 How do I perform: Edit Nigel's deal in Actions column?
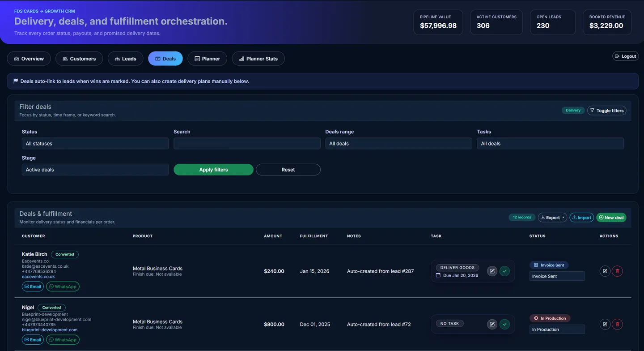(605, 324)
